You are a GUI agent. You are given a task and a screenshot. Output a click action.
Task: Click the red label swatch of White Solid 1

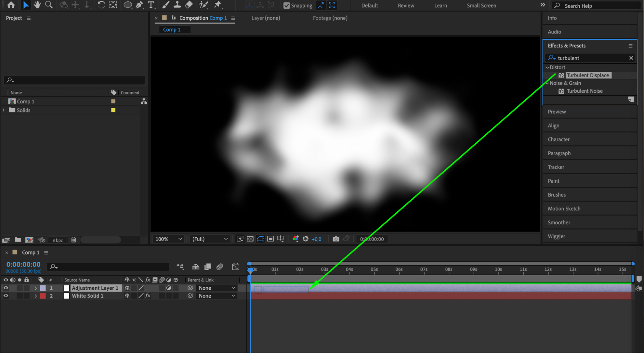click(x=43, y=296)
